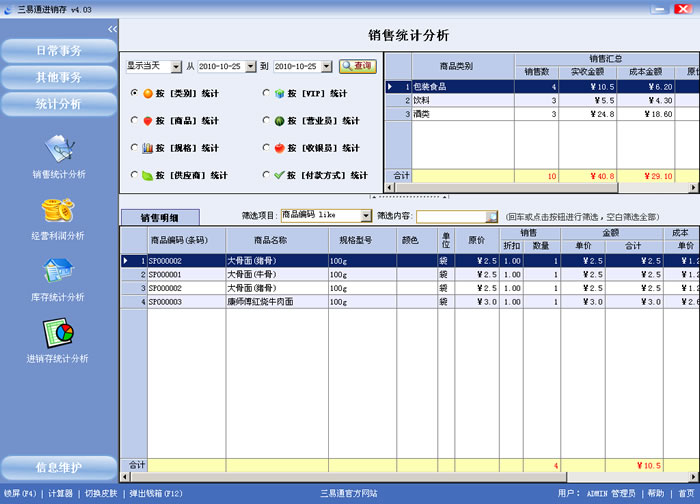Open the 显示当天 date range dropdown

pyautogui.click(x=176, y=67)
